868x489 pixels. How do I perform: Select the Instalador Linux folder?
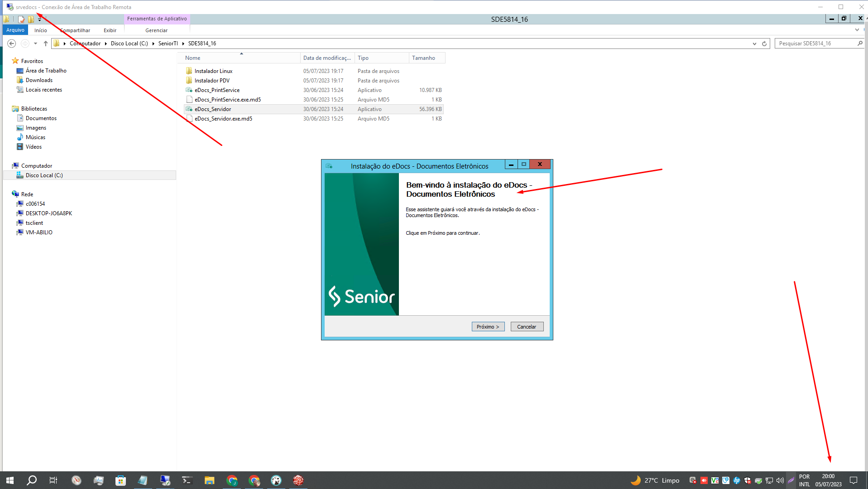(x=213, y=71)
